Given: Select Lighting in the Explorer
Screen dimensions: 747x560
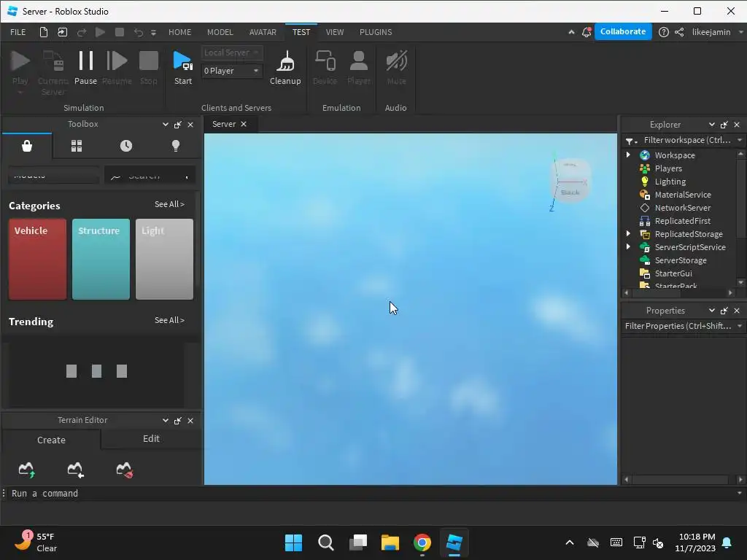Looking at the screenshot, I should 670,182.
